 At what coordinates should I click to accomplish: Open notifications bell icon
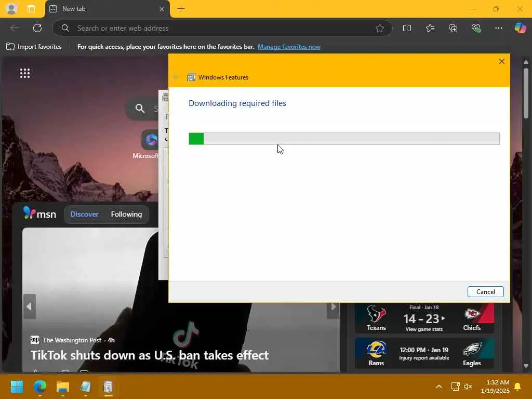518,387
